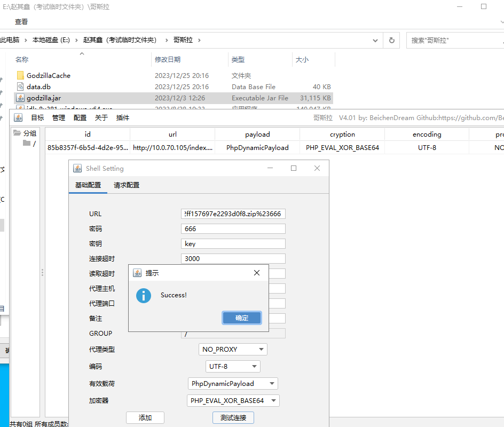Select the godzilla.jar file icon
Image resolution: width=504 pixels, height=427 pixels.
coord(20,98)
